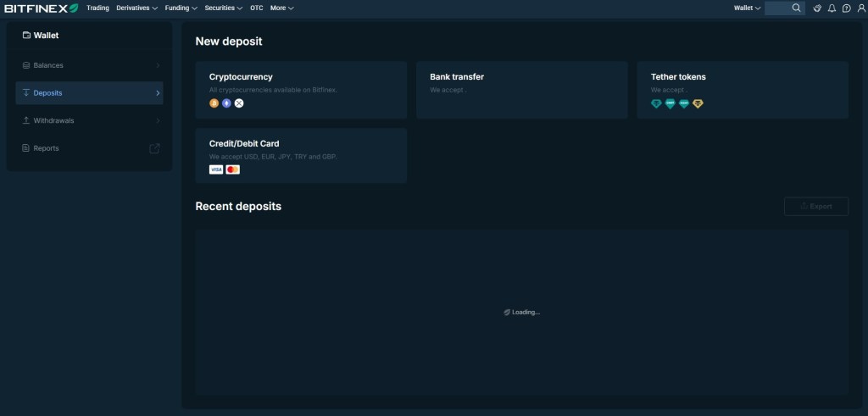The width and height of the screenshot is (868, 416).
Task: Open the notifications bell
Action: click(832, 8)
